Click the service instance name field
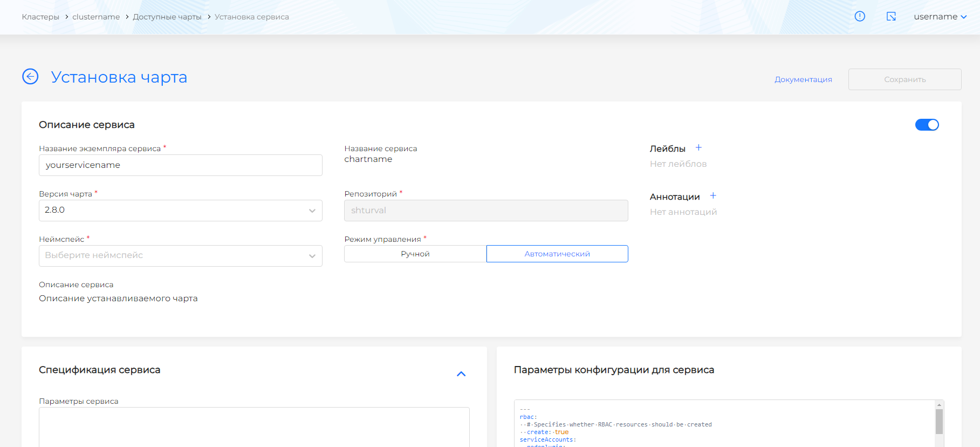 [180, 165]
